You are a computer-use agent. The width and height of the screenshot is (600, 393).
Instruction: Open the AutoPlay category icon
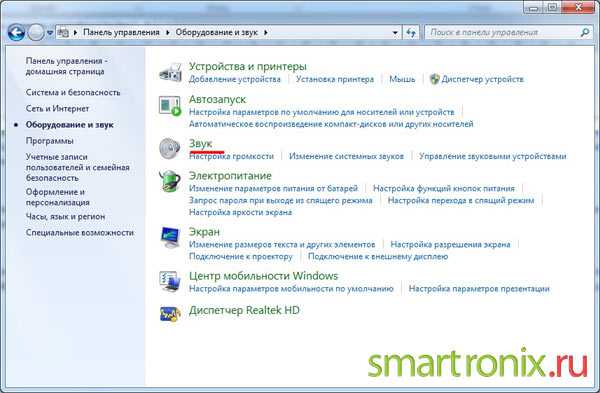(170, 106)
